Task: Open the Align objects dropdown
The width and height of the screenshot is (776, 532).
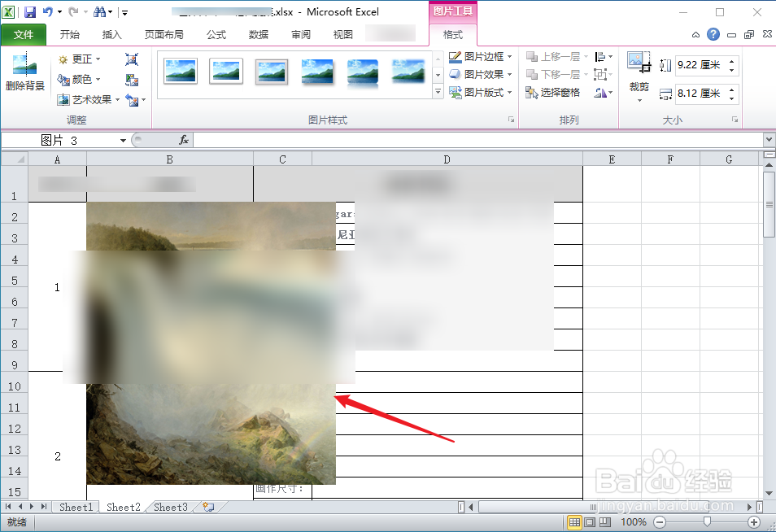Action: tap(604, 56)
